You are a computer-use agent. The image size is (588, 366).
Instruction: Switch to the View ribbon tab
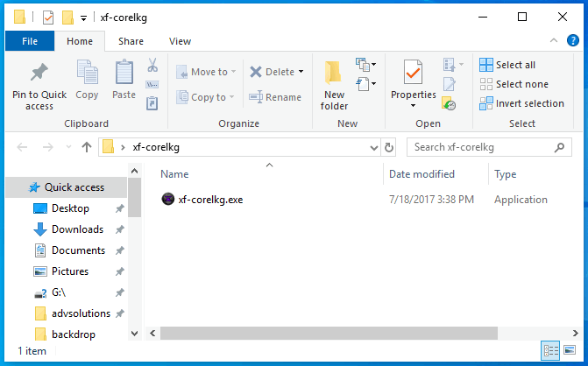180,41
